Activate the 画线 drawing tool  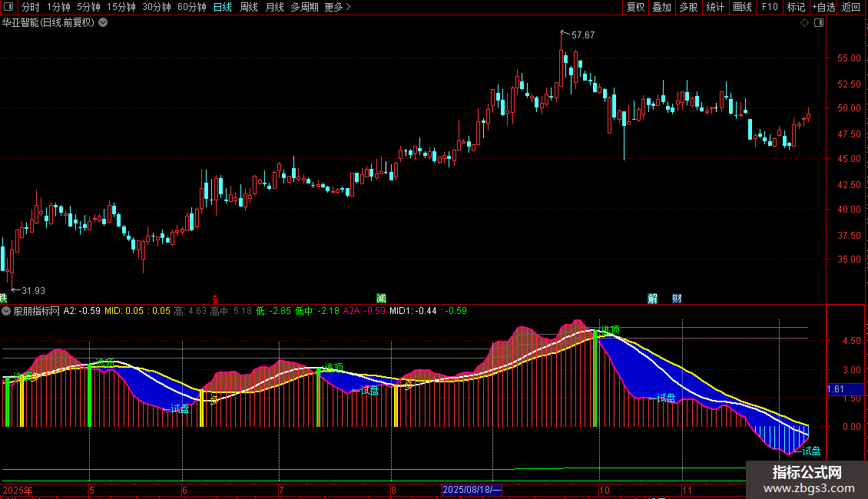[x=742, y=7]
